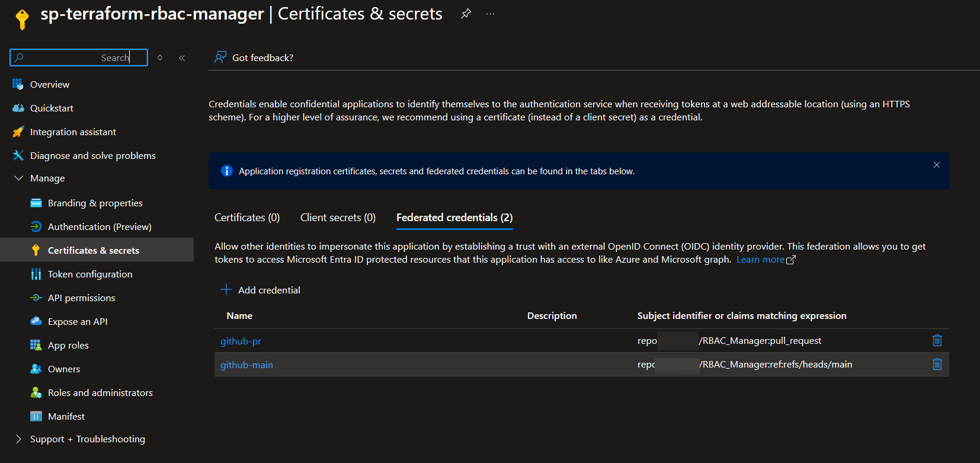Pin this blade with the pin icon
This screenshot has width=980, height=463.
coord(466,14)
